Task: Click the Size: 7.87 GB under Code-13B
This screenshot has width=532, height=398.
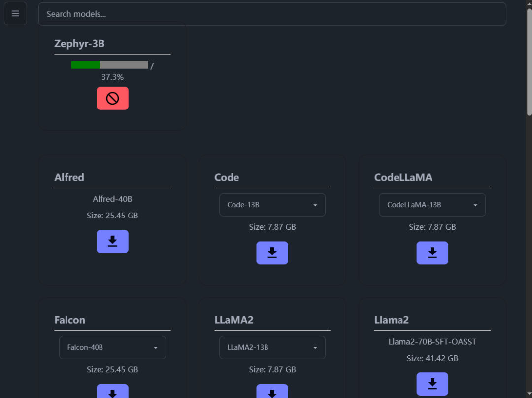Action: pyautogui.click(x=272, y=227)
